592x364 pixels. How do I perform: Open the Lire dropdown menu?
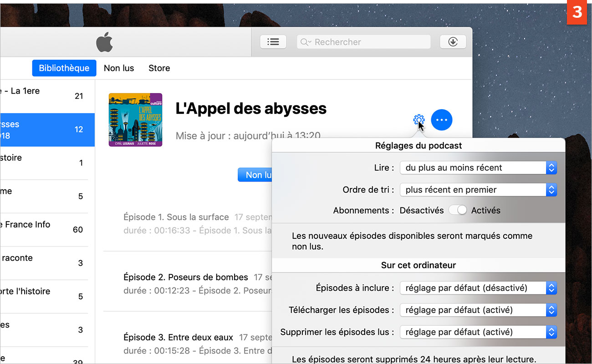pos(478,167)
